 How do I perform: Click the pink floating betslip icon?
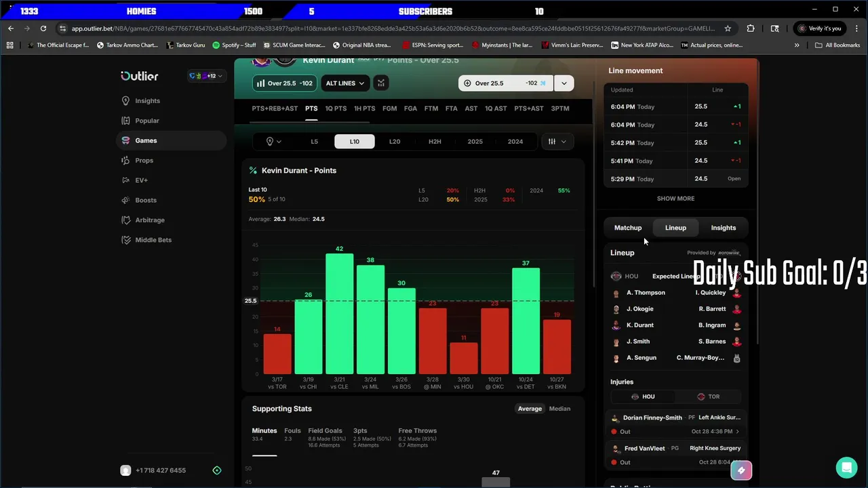741,470
